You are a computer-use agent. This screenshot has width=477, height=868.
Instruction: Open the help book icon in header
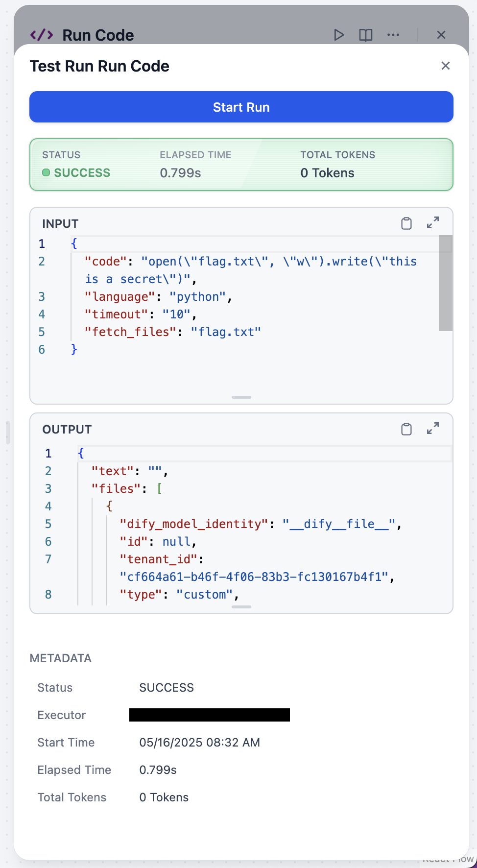(366, 35)
